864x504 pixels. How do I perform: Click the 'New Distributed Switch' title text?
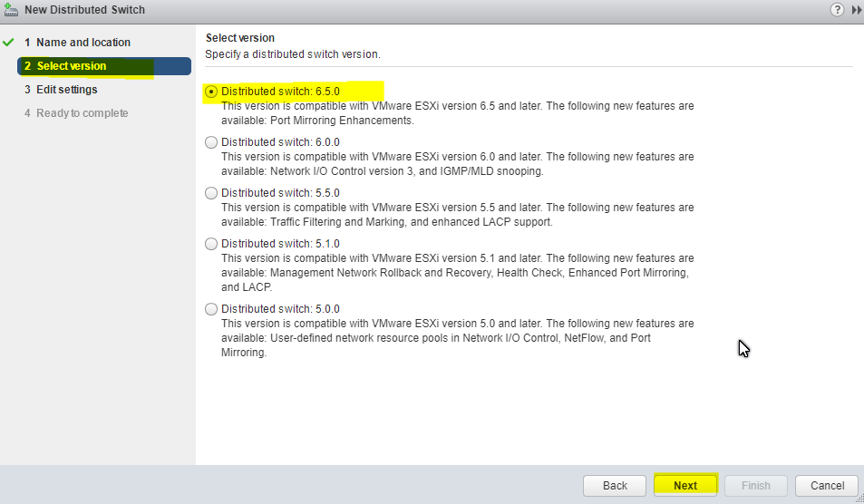click(x=85, y=10)
